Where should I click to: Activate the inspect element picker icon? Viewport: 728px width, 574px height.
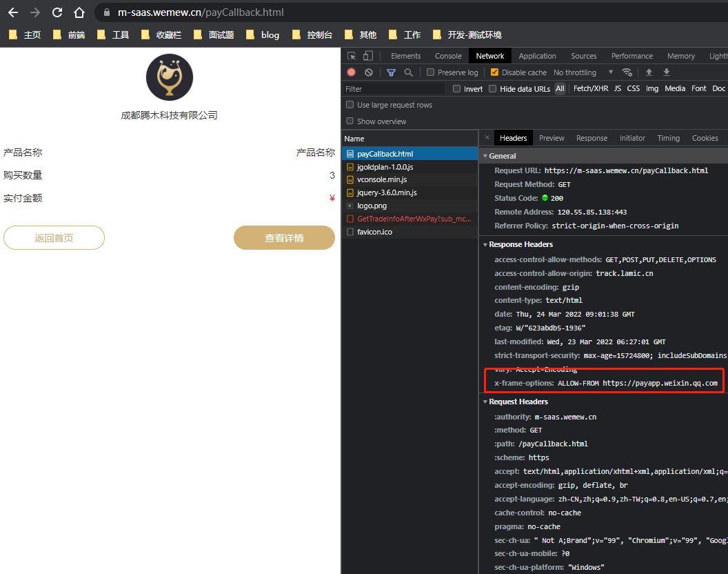click(352, 56)
